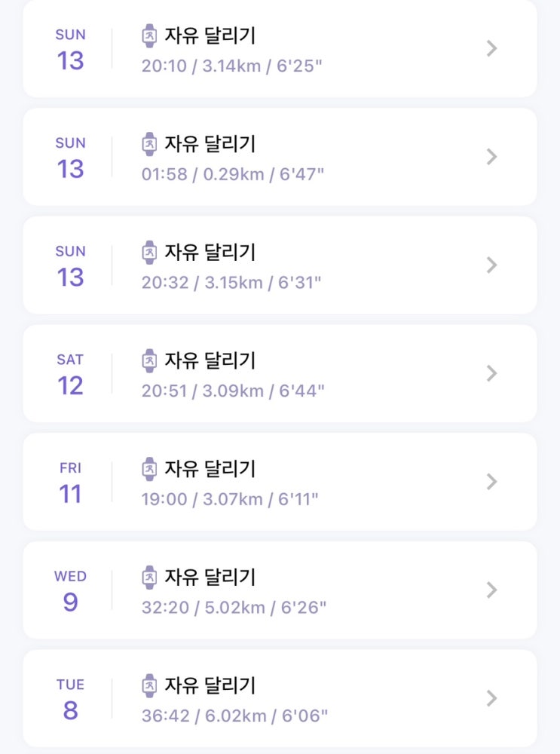560x754 pixels.
Task: Expand chevron for the 19:00 run
Action: point(491,482)
